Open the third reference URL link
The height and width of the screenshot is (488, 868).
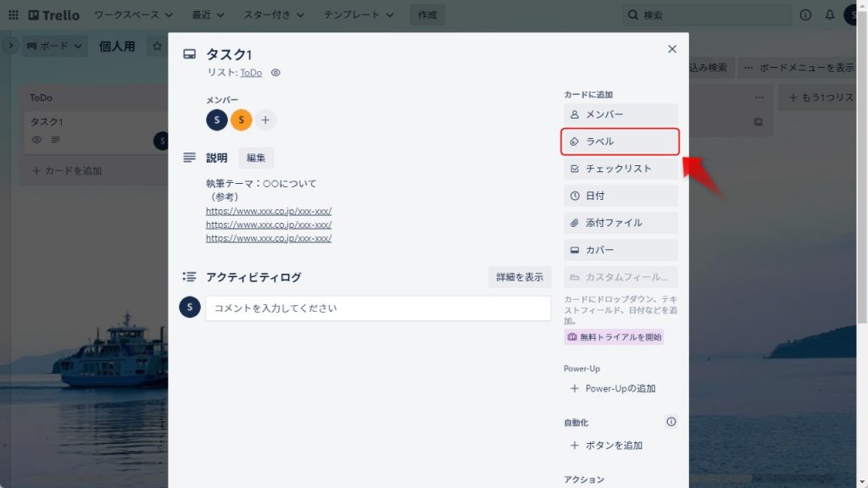(269, 238)
